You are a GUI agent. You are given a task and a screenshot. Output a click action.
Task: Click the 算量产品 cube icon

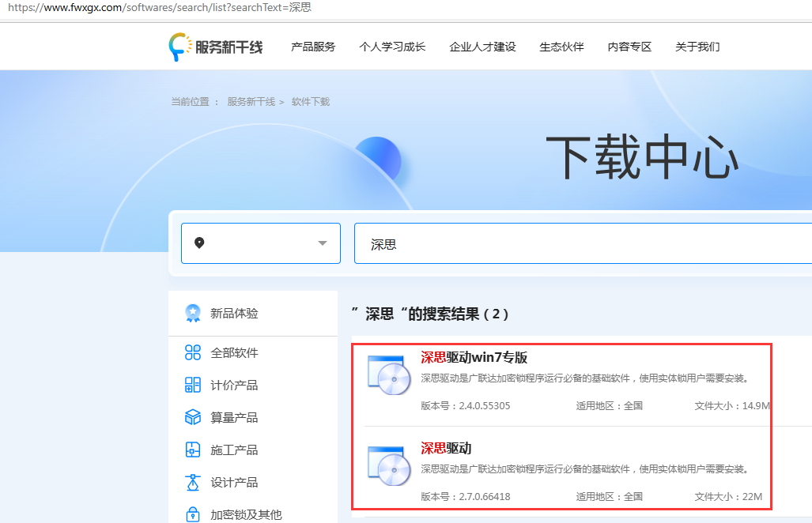pos(193,417)
